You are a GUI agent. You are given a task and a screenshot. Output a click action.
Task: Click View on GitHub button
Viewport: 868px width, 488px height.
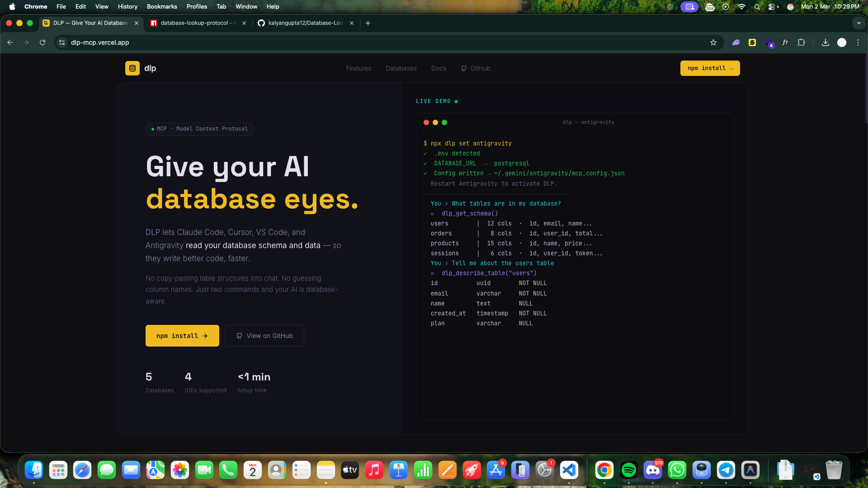tap(264, 336)
